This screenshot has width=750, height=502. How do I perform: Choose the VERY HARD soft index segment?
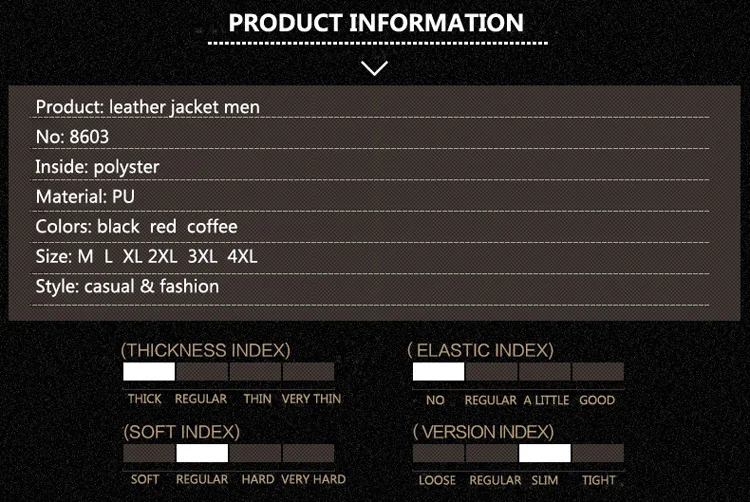309,453
